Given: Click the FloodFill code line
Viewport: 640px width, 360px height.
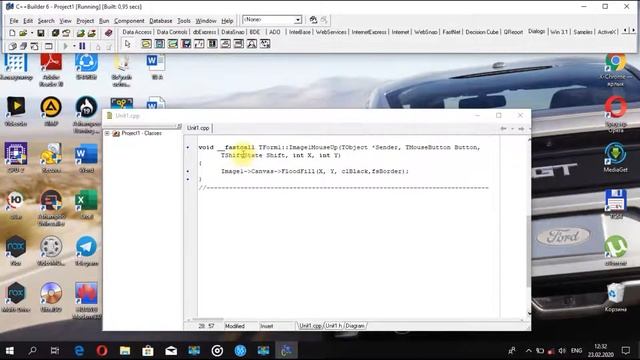Looking at the screenshot, I should (315, 171).
